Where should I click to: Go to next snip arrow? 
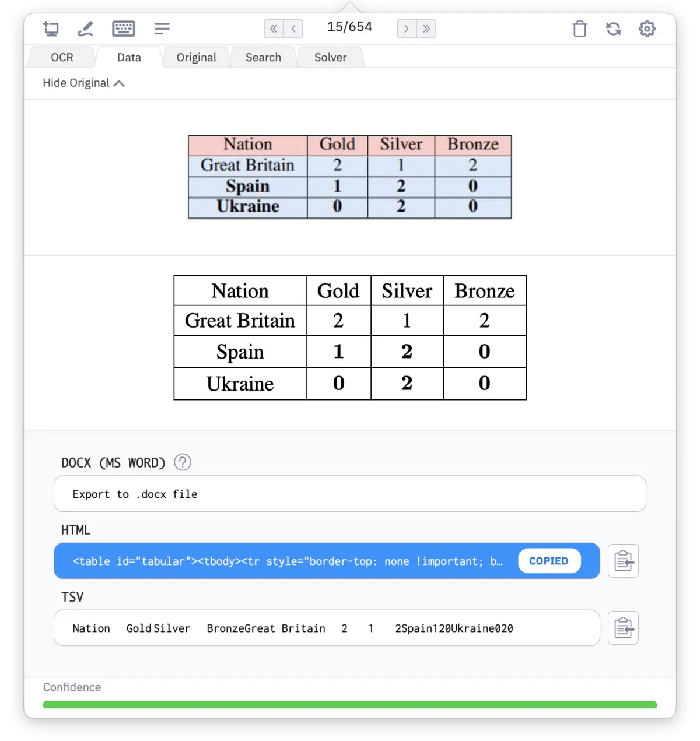point(407,29)
